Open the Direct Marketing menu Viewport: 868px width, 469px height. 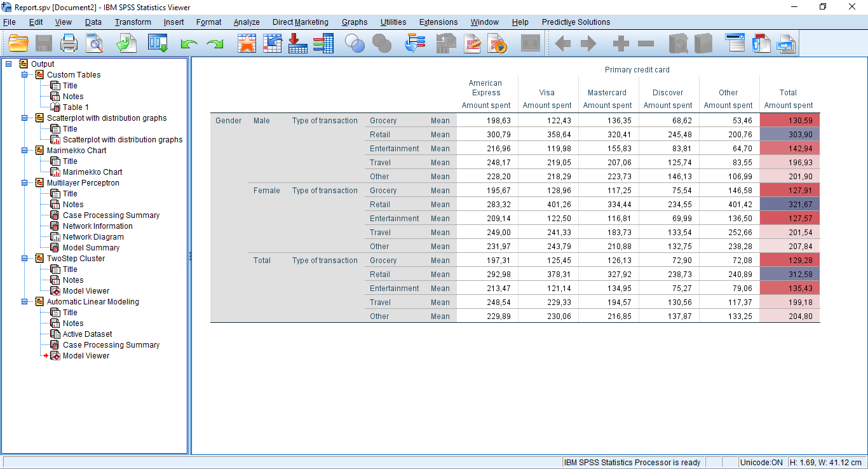coord(301,22)
